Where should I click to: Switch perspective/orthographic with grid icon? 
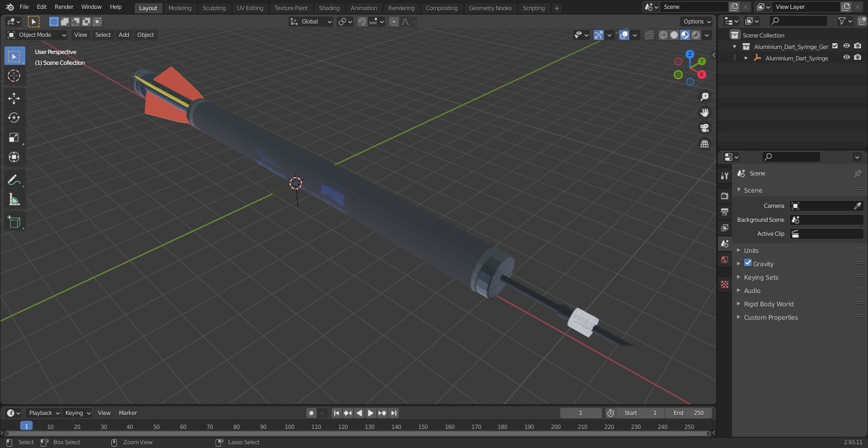point(704,144)
